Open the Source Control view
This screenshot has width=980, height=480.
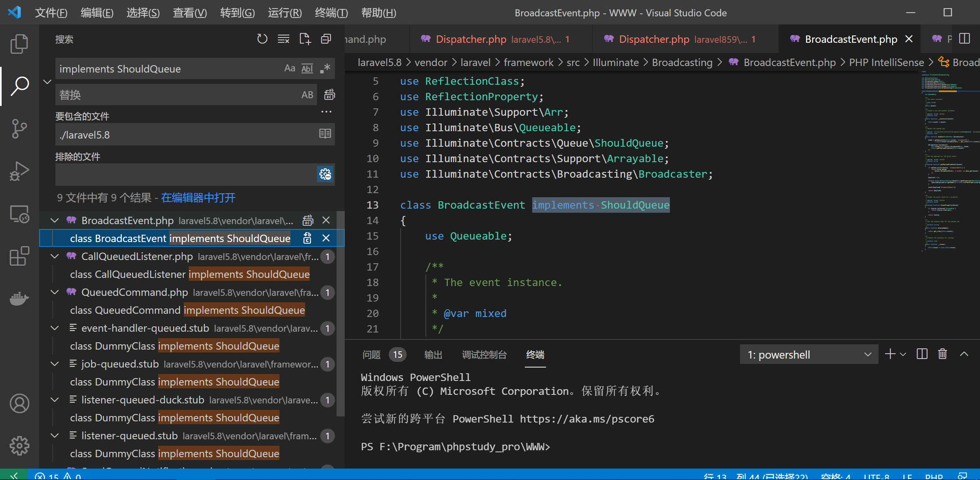click(x=19, y=129)
